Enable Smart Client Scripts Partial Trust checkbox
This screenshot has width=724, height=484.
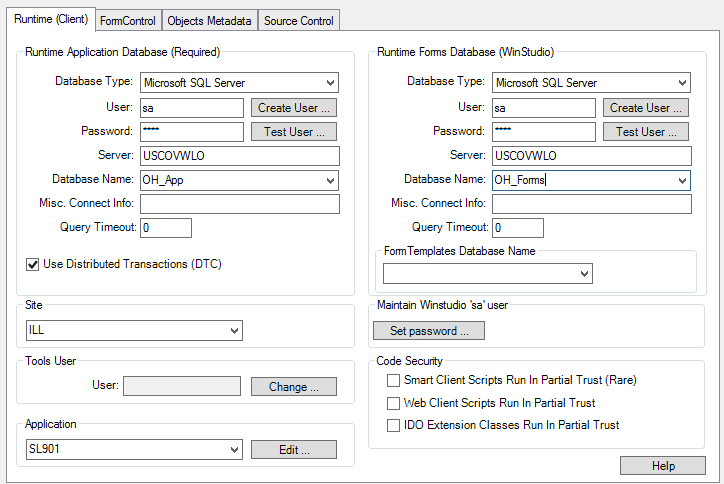(x=393, y=380)
